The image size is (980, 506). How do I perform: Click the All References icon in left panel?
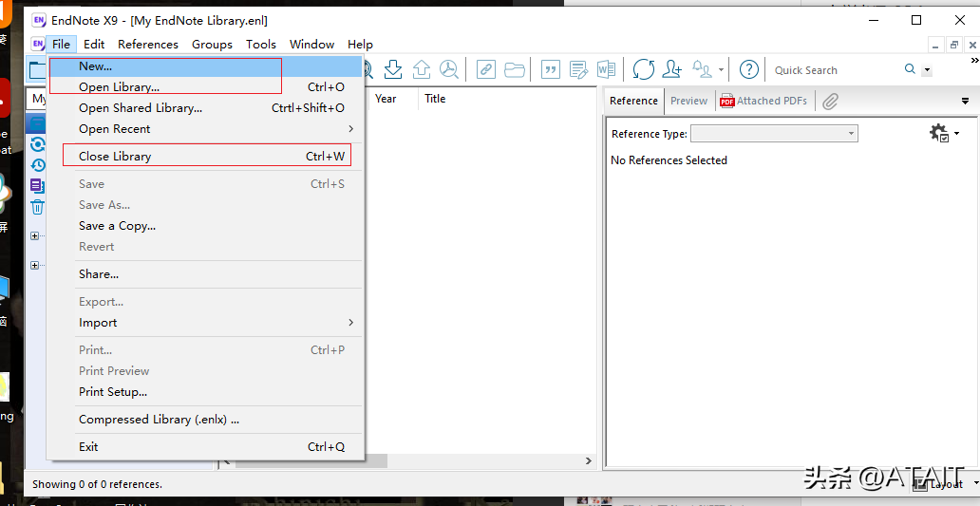point(37,123)
